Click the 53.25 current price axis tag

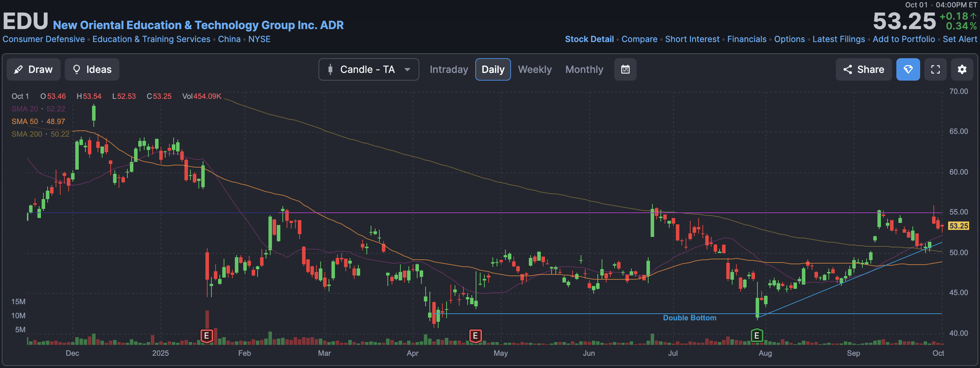[958, 226]
